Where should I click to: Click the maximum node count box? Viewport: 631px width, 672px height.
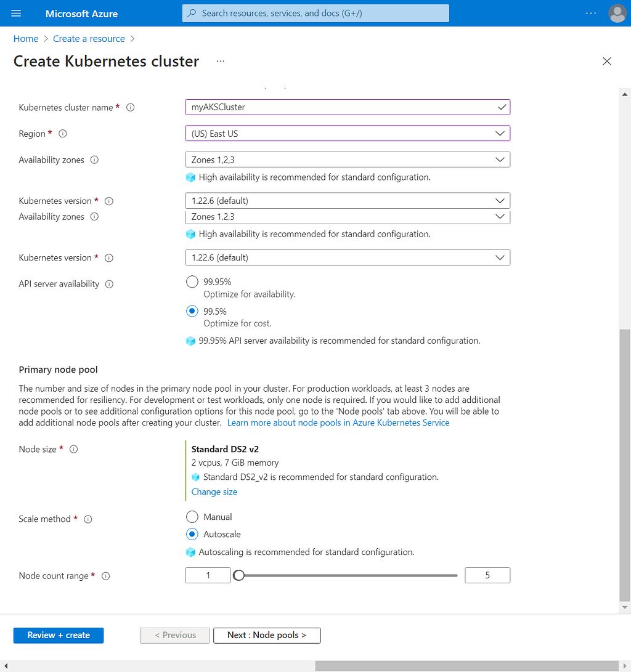point(487,575)
